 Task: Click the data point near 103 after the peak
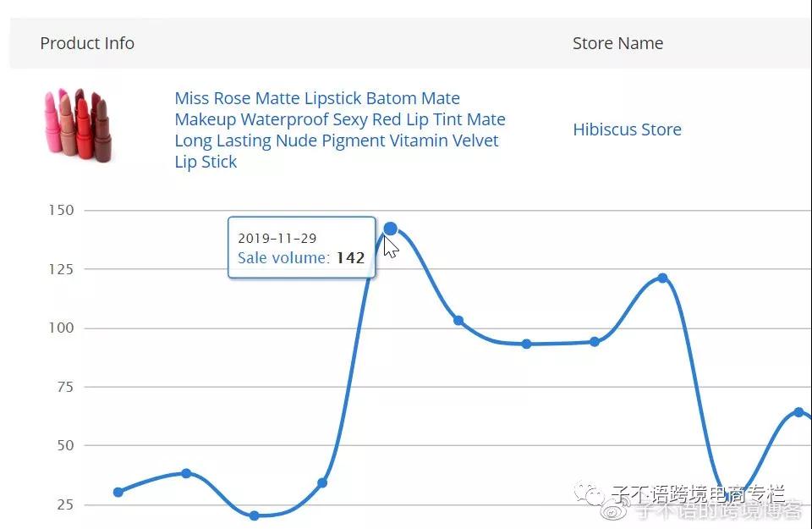(x=458, y=321)
